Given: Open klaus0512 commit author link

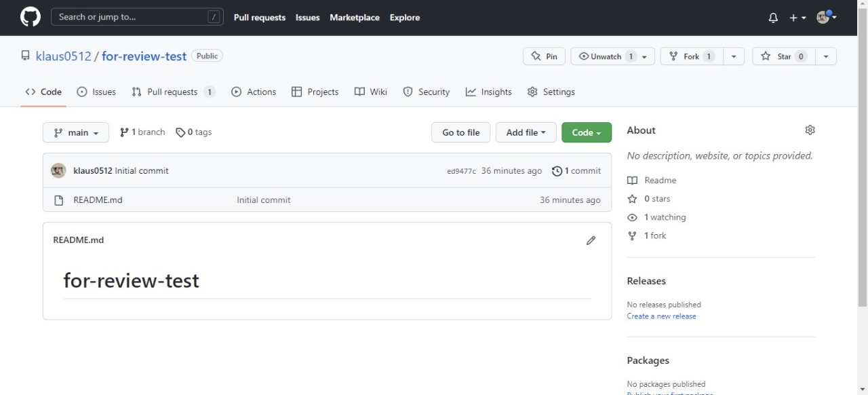Looking at the screenshot, I should tap(93, 171).
